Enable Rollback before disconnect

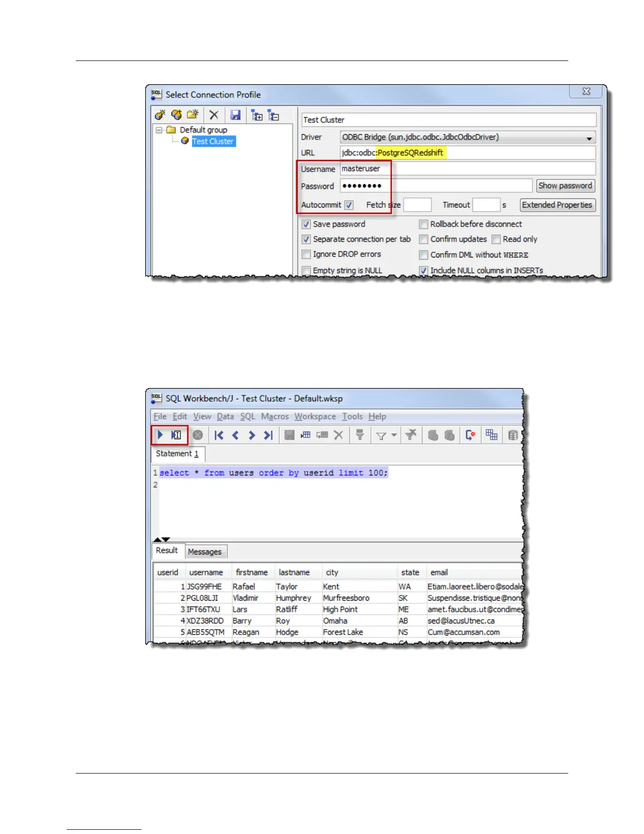(424, 224)
